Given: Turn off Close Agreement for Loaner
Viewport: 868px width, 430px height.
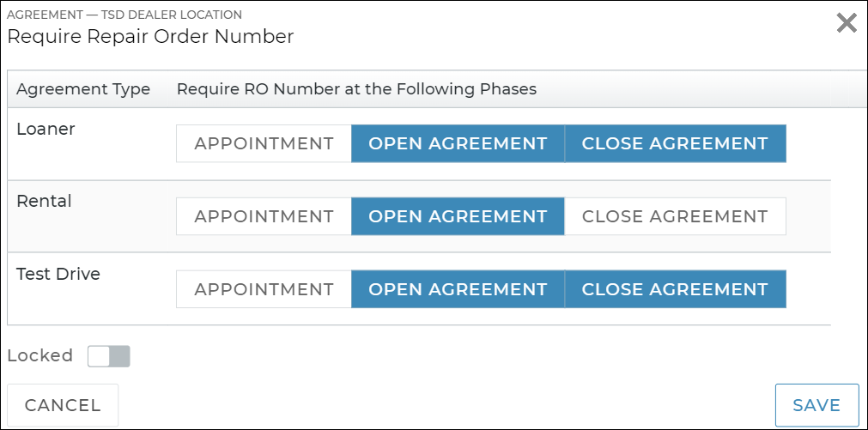Looking at the screenshot, I should [x=675, y=143].
